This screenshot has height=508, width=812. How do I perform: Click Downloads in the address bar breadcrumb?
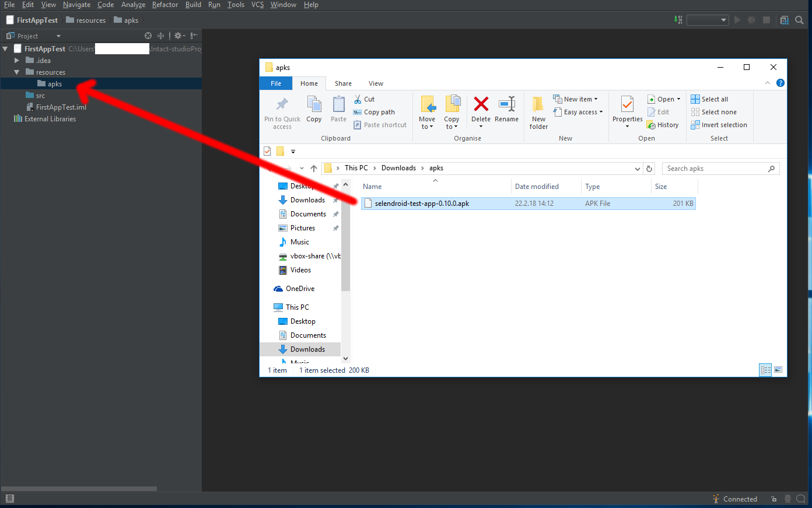point(398,168)
